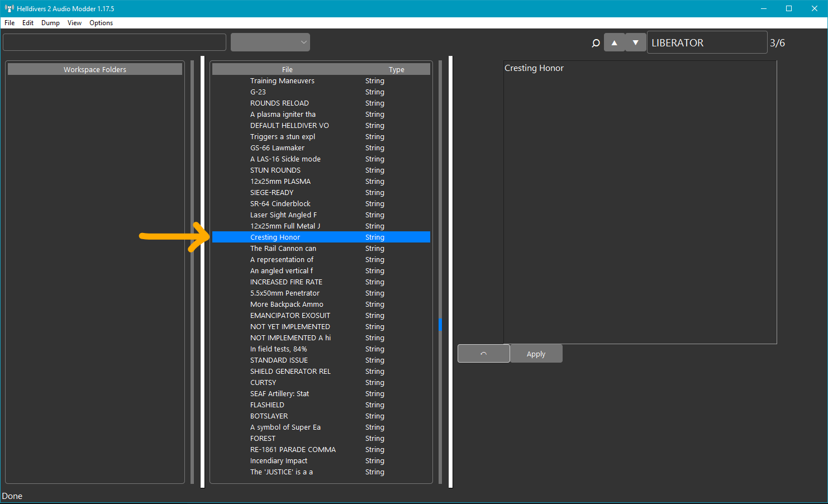This screenshot has width=828, height=504.
Task: Click the Helldivers 2 Audio Modder title icon
Action: pos(9,8)
